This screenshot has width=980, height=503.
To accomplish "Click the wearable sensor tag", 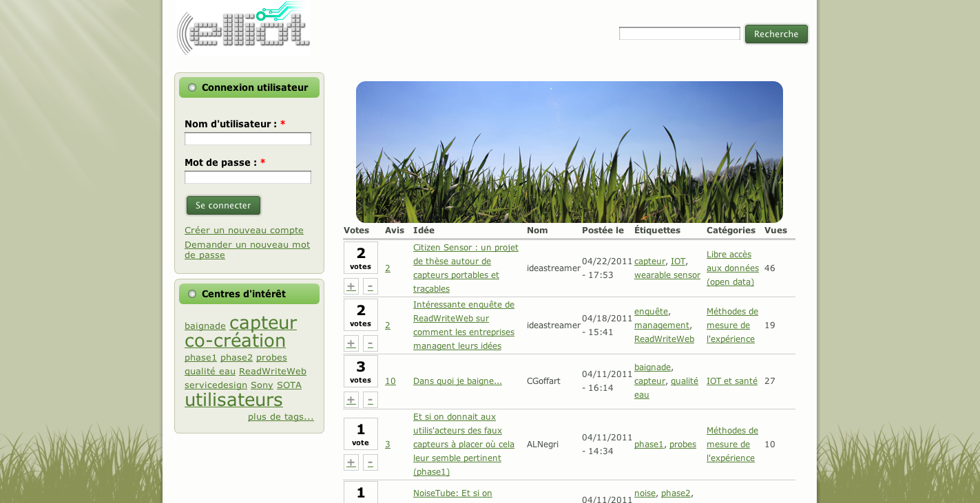I will pos(667,275).
